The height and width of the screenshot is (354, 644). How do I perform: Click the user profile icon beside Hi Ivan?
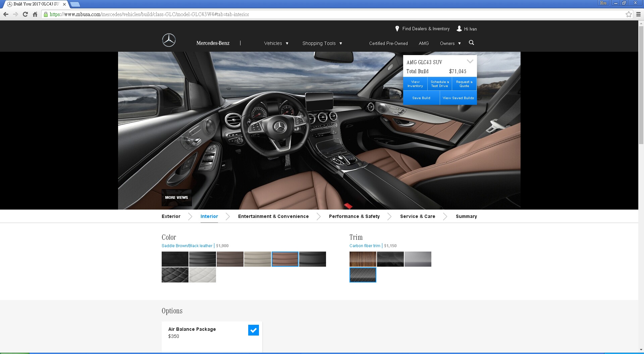tap(459, 29)
